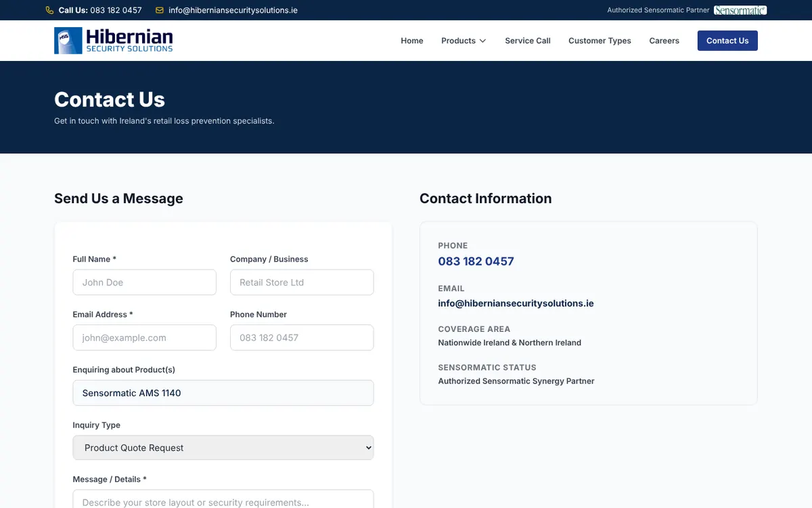Click the 'Authorized Sensormatic Partner' text
812x508 pixels.
pos(658,10)
